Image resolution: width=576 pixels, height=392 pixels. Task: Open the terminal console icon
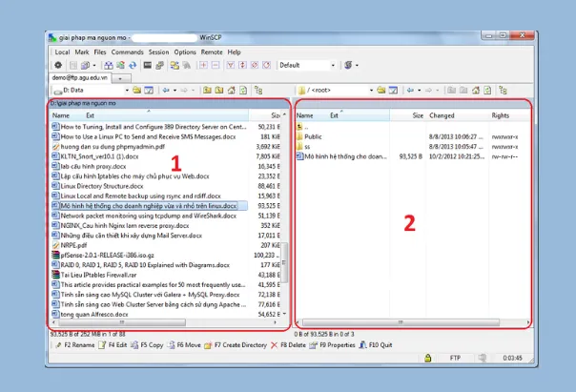click(147, 66)
